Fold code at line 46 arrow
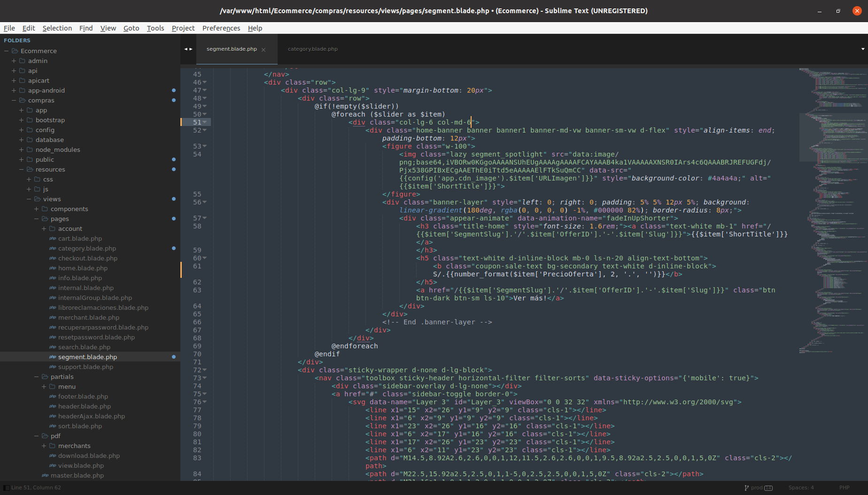The width and height of the screenshot is (868, 495). click(205, 82)
